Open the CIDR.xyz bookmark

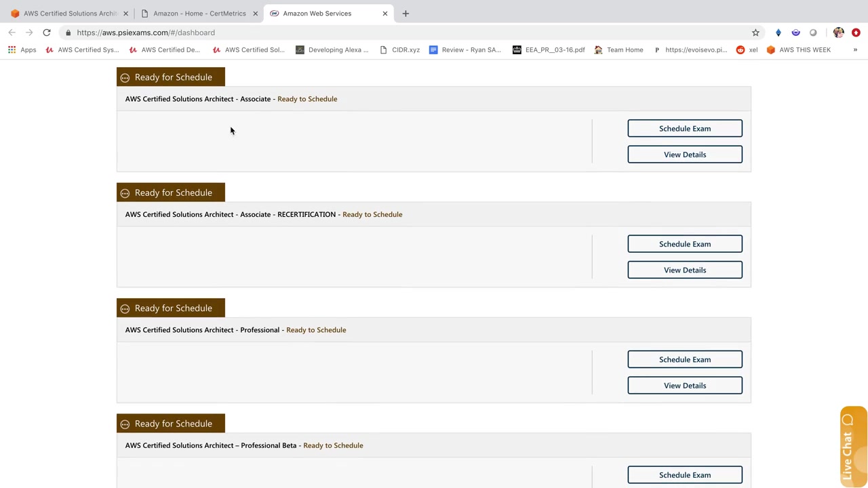399,49
